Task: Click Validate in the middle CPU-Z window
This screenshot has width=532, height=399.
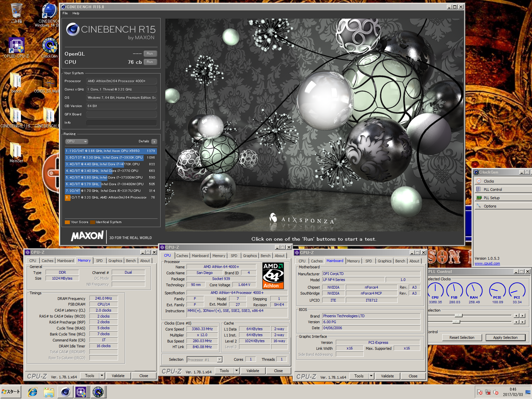Action: (x=253, y=371)
